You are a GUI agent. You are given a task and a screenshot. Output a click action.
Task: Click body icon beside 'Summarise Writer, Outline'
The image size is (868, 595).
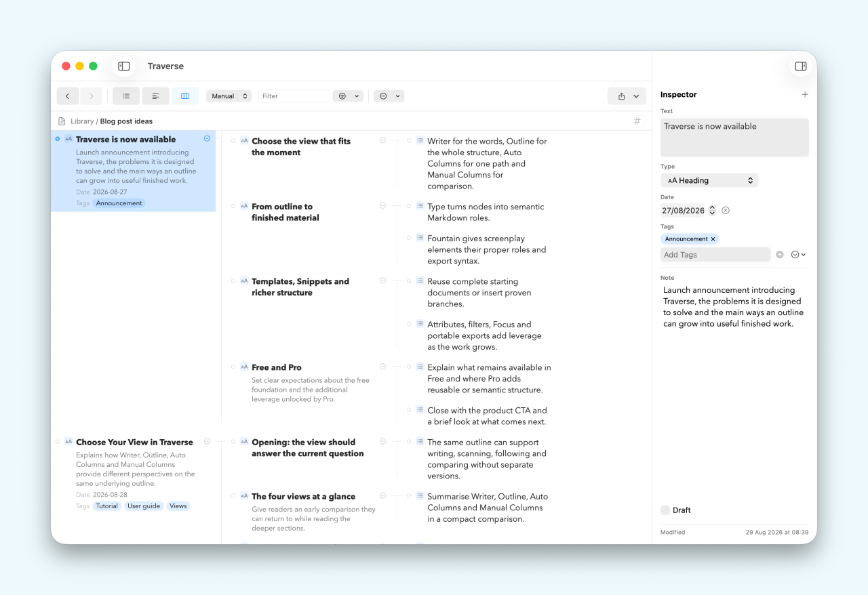(x=420, y=496)
